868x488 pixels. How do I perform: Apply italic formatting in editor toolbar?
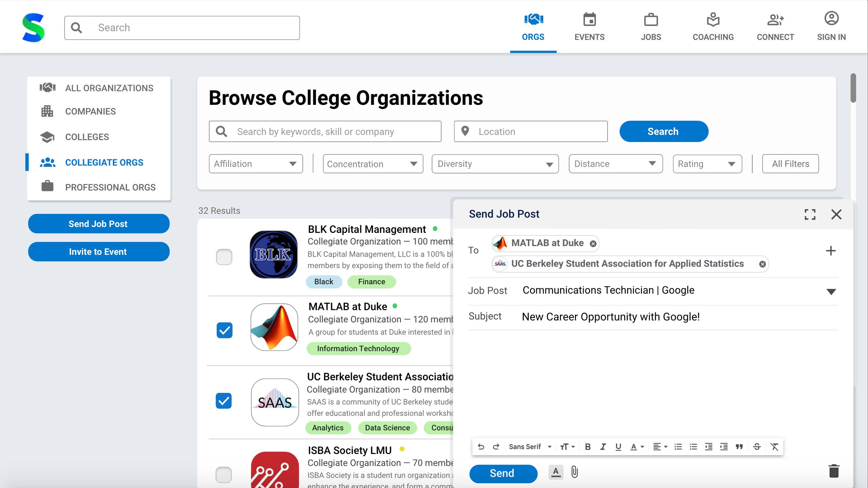pyautogui.click(x=603, y=447)
